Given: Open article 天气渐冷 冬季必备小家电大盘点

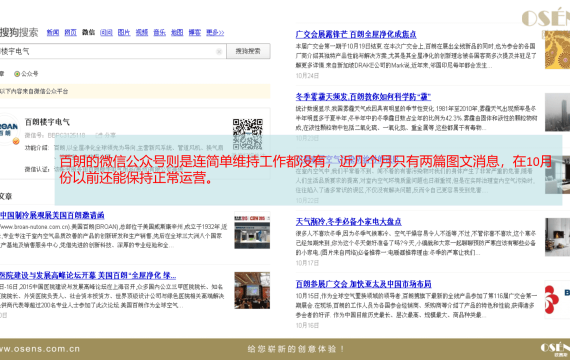Looking at the screenshot, I should 349,221.
